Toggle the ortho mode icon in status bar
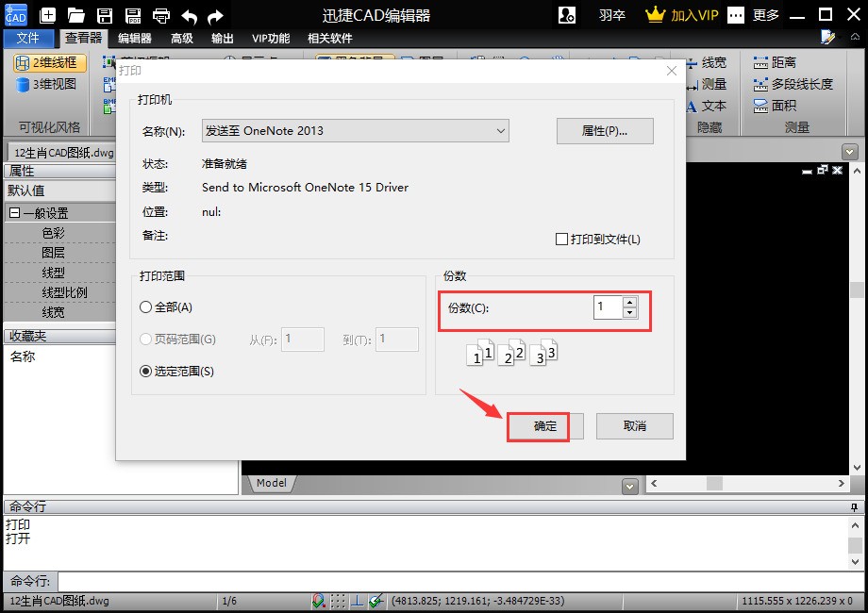The image size is (868, 613). pyautogui.click(x=358, y=601)
